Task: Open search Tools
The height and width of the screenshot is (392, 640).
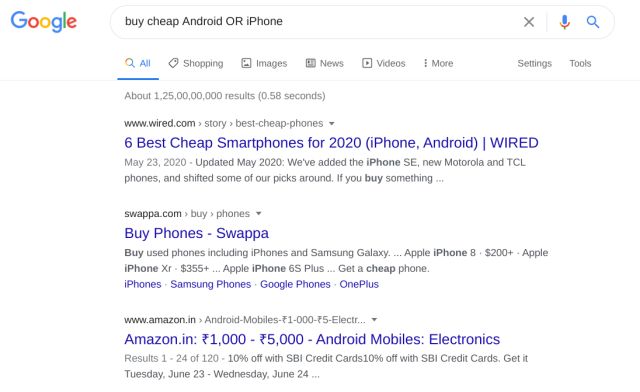Action: coord(580,63)
